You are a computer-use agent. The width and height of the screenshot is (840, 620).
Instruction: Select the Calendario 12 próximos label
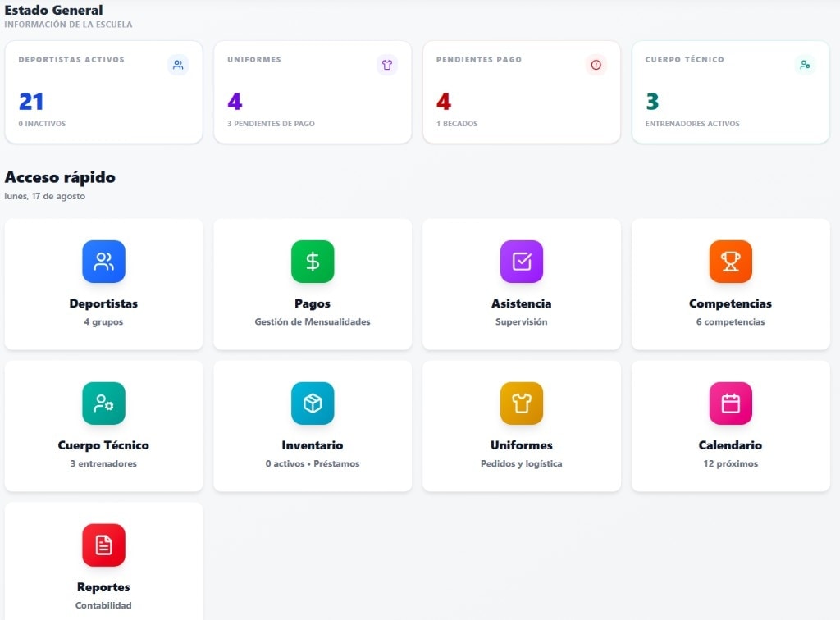coord(730,463)
